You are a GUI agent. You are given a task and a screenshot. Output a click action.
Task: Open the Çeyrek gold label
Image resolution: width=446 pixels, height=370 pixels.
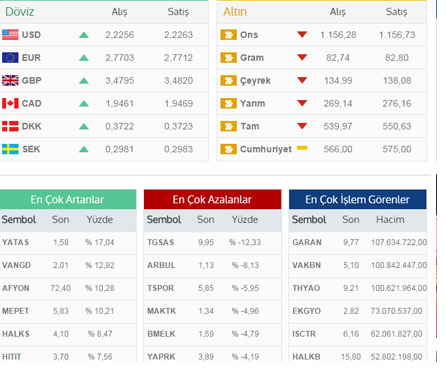click(x=255, y=81)
